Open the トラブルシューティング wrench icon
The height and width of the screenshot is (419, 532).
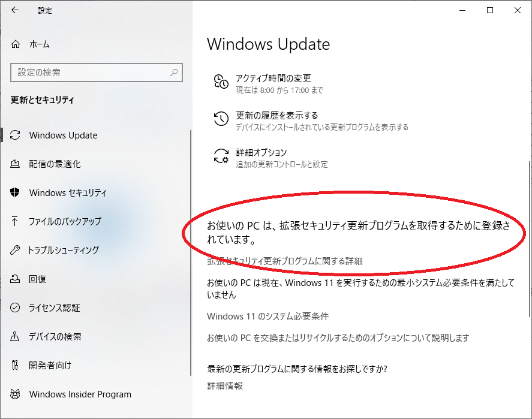click(x=15, y=250)
